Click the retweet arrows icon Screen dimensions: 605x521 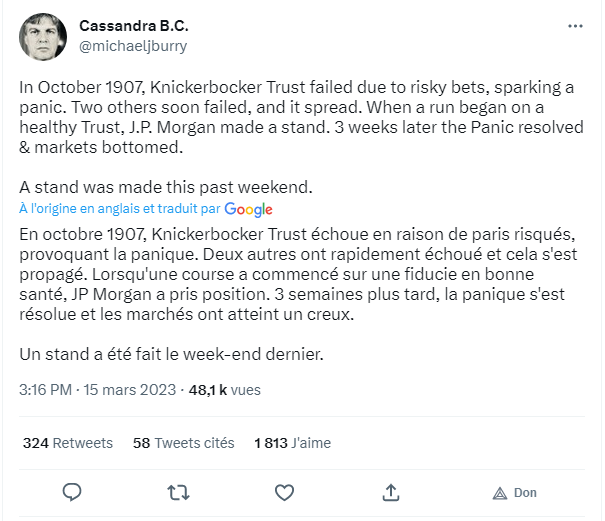(178, 492)
